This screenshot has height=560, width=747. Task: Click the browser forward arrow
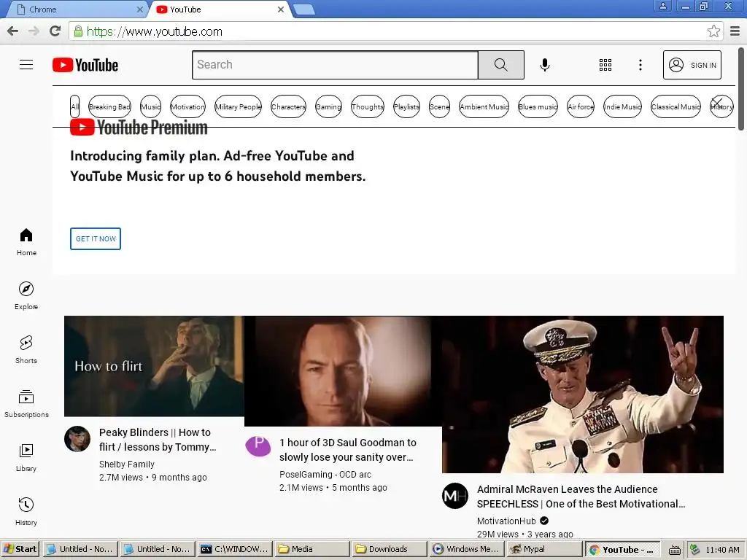pyautogui.click(x=34, y=31)
